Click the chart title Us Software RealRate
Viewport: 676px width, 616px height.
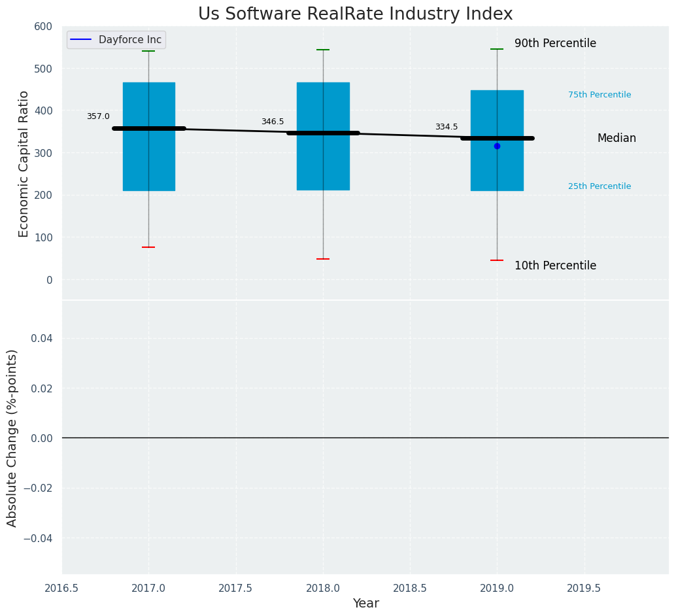[x=355, y=14]
